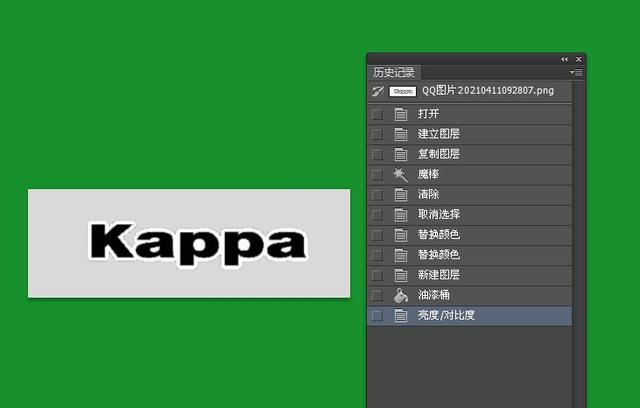
Task: Select the 建立图层 history state
Action: tap(469, 134)
